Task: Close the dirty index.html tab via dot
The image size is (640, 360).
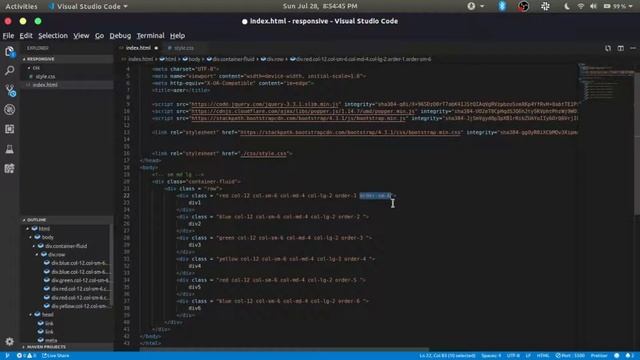Action: (156, 48)
